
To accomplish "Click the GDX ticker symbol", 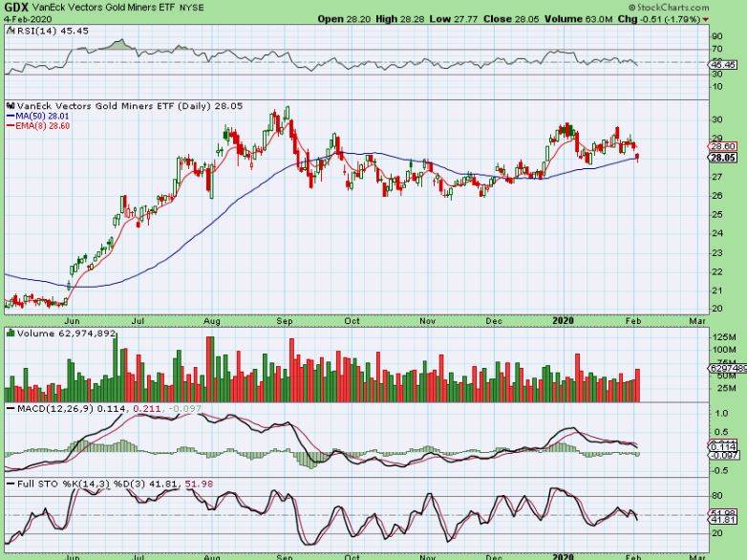I will [16, 8].
